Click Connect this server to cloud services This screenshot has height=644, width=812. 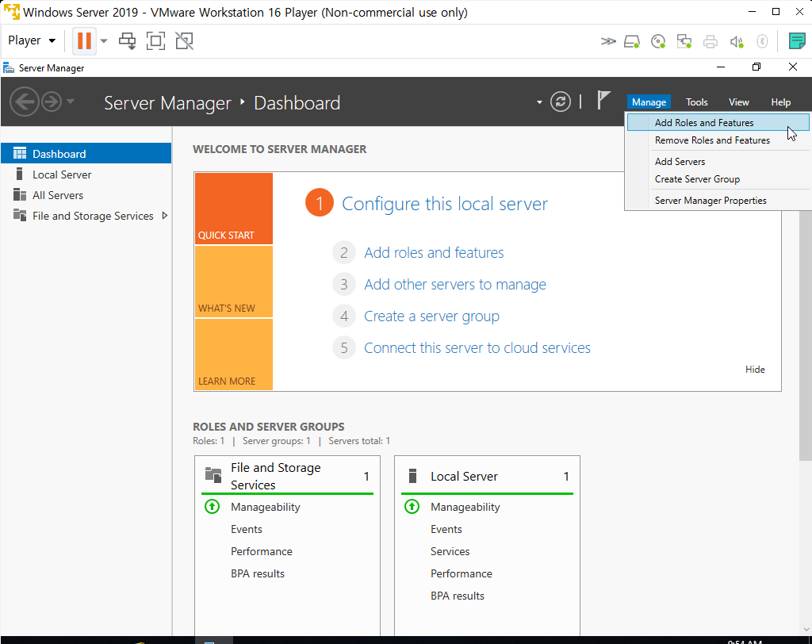point(477,347)
